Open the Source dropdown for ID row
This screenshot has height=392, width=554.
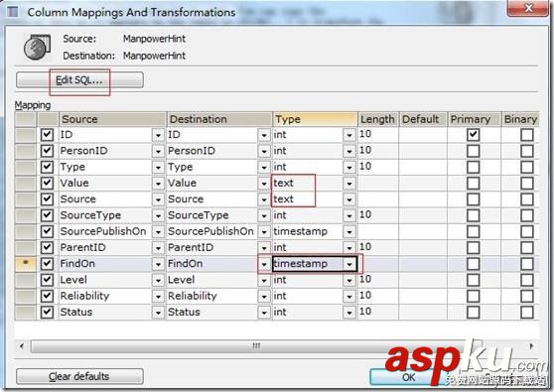click(x=158, y=135)
